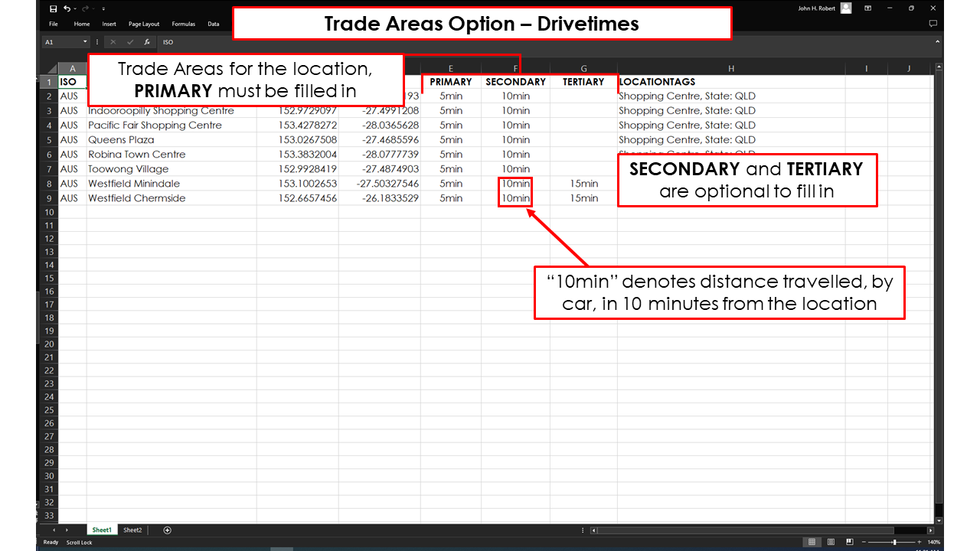Viewport: 980px width, 551px height.
Task: Click the Save icon in quick access toolbar
Action: tap(53, 8)
